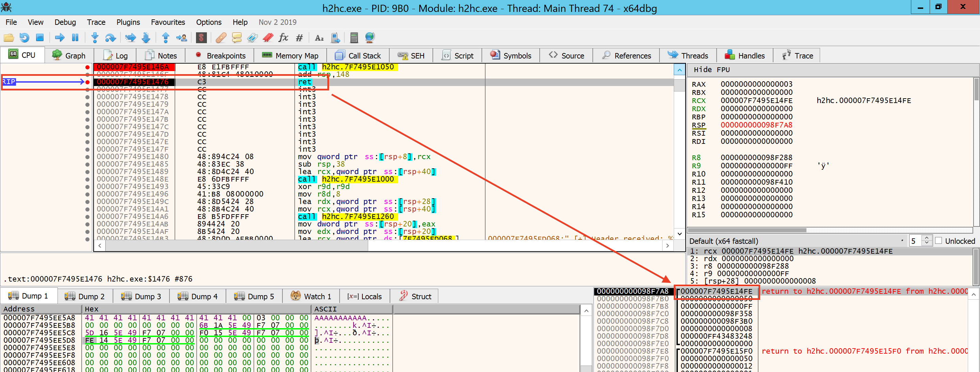Toggle breakpoint dot at 000007F7495E14AF
Screen dimensions: 980x372
click(87, 232)
